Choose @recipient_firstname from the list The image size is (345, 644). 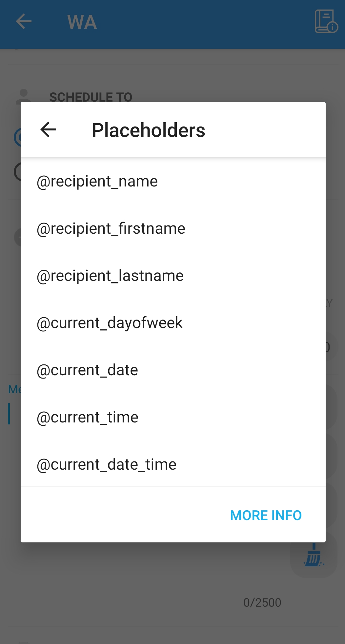pyautogui.click(x=111, y=229)
